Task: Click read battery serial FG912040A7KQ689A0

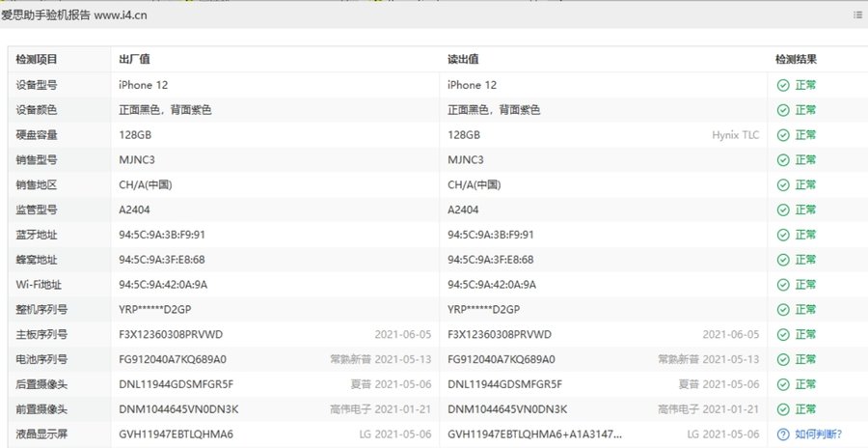Action: pos(501,359)
